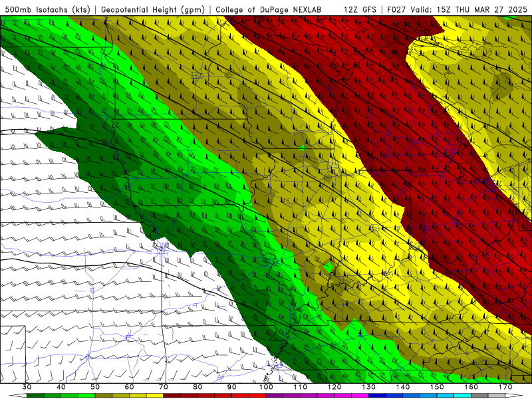Select the dark purple 100–105 kt legend swatch
The width and height of the screenshot is (532, 399).
click(275, 396)
